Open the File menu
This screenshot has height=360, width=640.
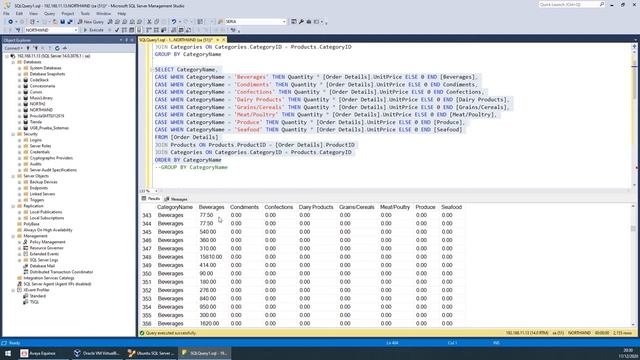[6, 13]
